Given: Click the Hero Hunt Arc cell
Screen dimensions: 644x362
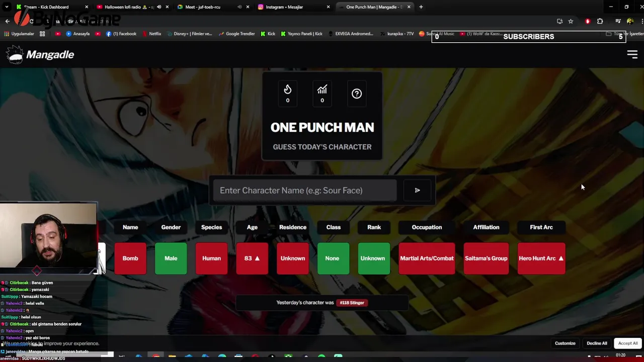Looking at the screenshot, I should [x=541, y=258].
